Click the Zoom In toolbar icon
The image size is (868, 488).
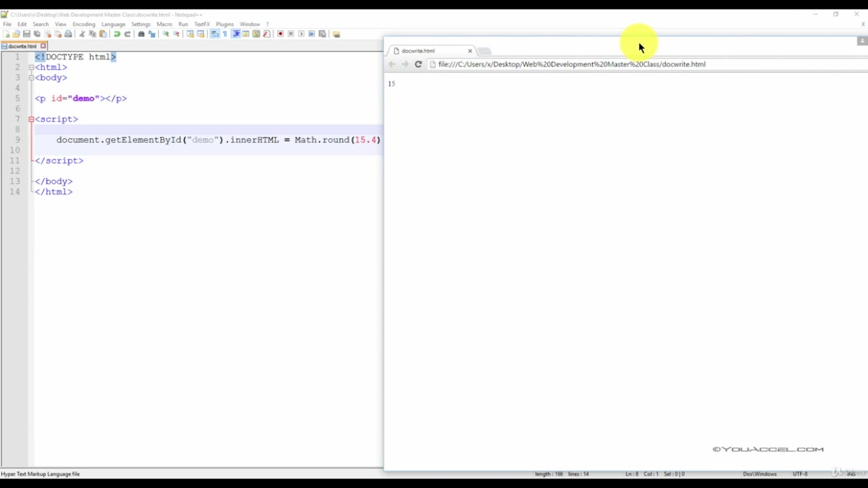[165, 34]
